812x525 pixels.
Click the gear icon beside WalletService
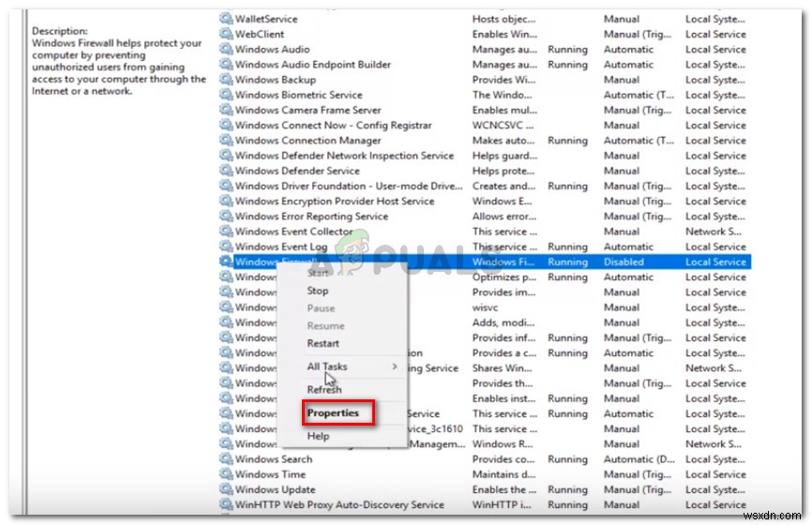(x=226, y=19)
